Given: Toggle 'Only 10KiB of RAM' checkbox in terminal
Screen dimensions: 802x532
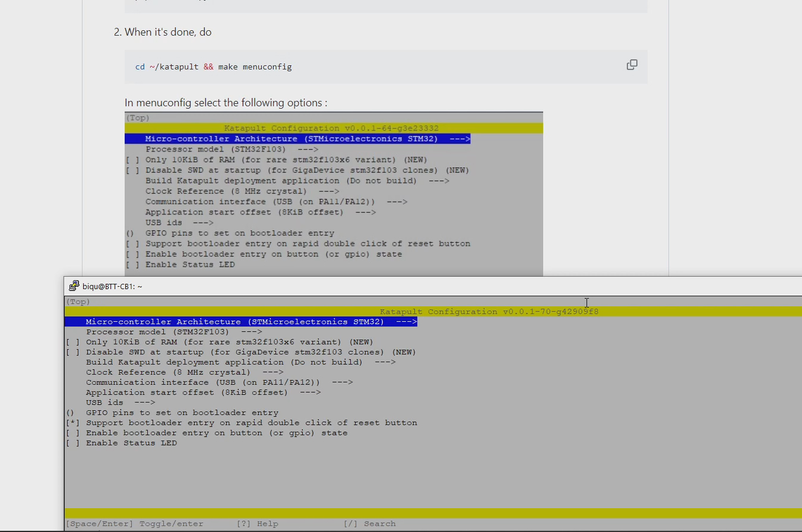Looking at the screenshot, I should pyautogui.click(x=73, y=342).
